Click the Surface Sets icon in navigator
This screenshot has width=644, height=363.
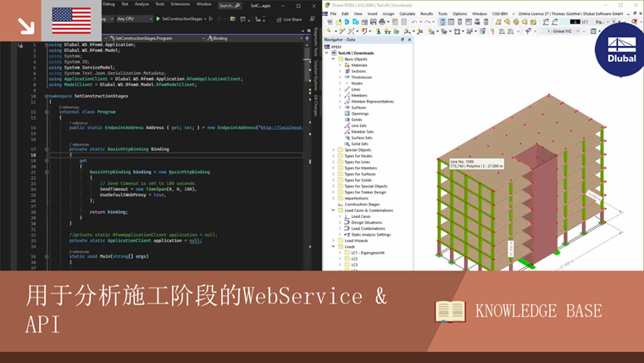[347, 137]
